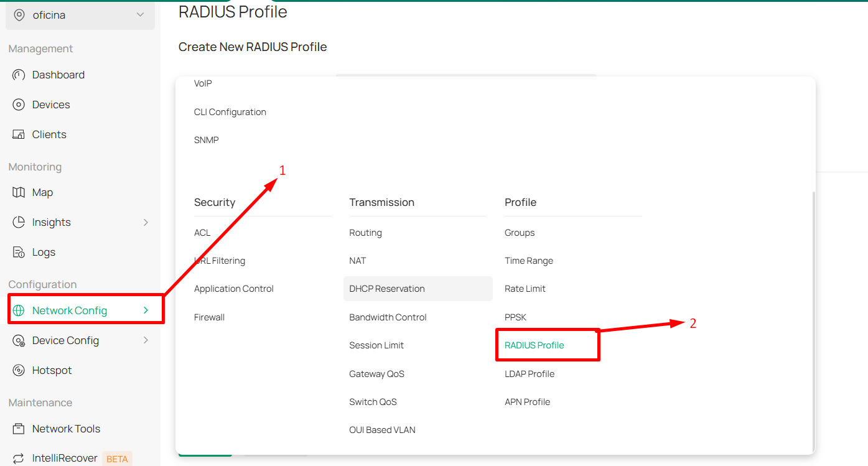Click the Profile section heading
Screen dimensions: 868x466
[x=520, y=202]
